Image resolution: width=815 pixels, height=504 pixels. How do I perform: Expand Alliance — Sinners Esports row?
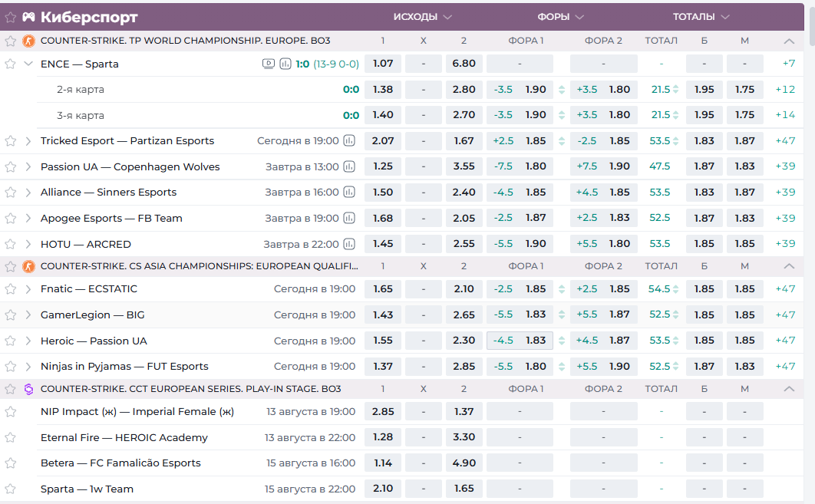pos(28,193)
